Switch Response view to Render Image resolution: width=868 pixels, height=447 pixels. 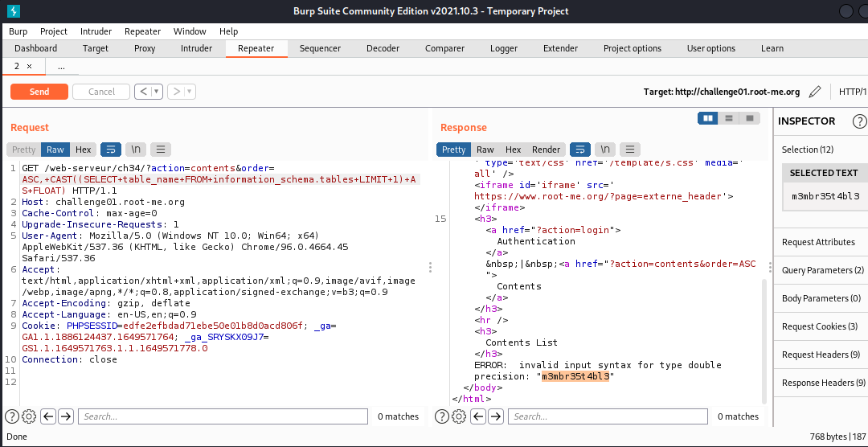coord(546,149)
